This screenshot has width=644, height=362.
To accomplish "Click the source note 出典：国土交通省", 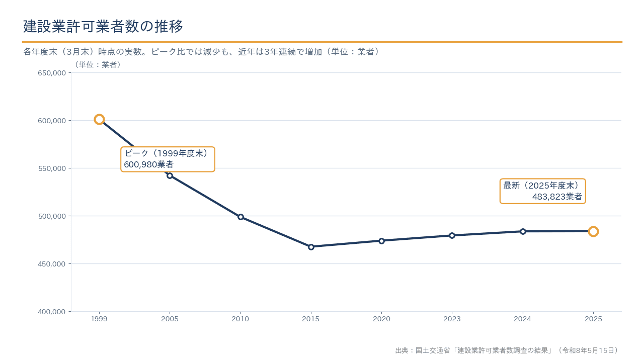I will point(508,350).
